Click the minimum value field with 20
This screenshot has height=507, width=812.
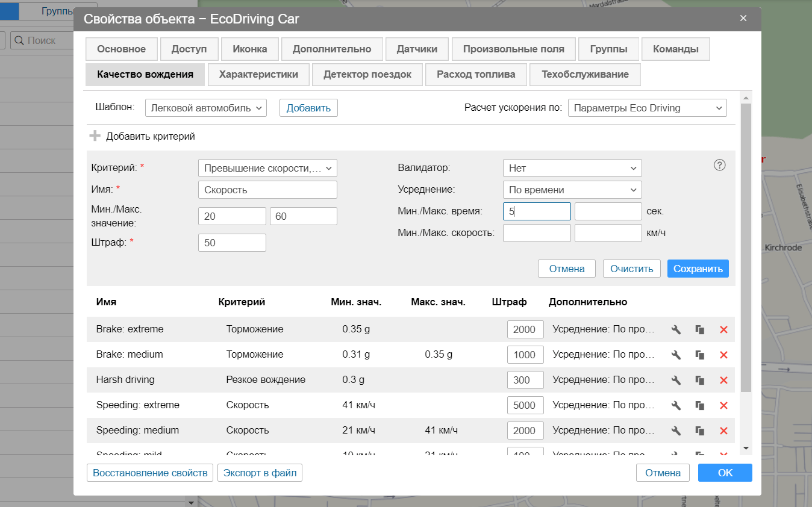pos(232,216)
